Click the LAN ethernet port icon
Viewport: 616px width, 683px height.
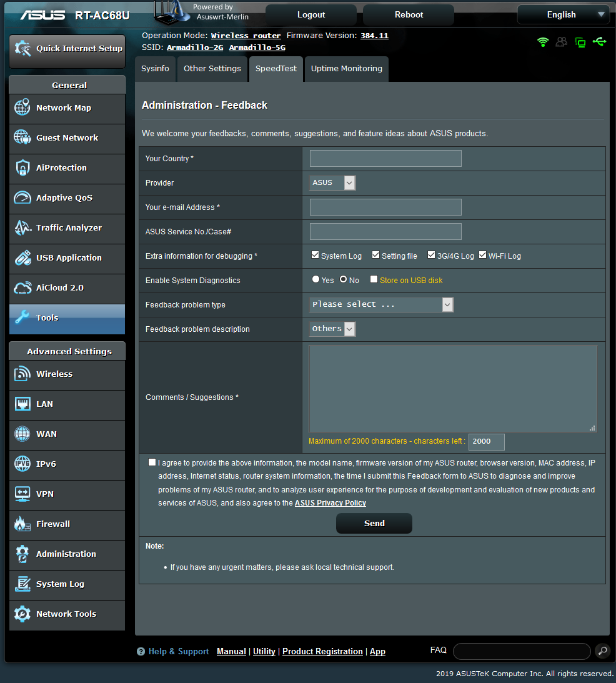point(22,404)
